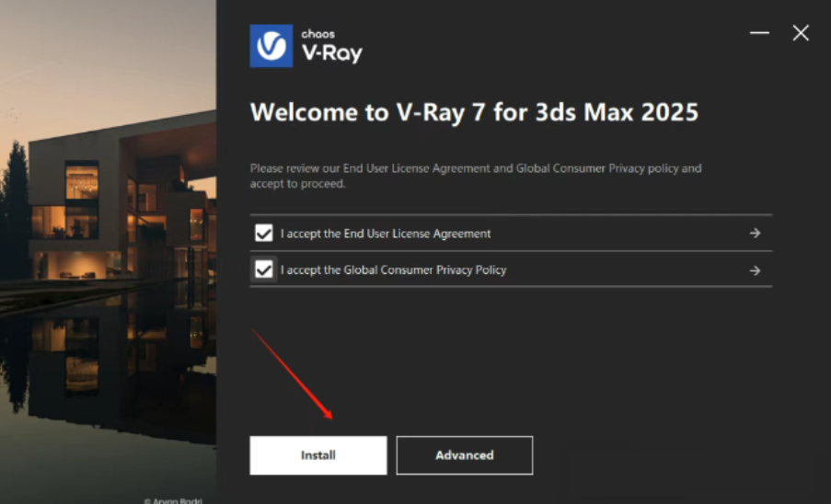Click the 'Welcome to V-Ray 7 for 3ds Max 2025' heading
The height and width of the screenshot is (504, 831).
tap(474, 112)
